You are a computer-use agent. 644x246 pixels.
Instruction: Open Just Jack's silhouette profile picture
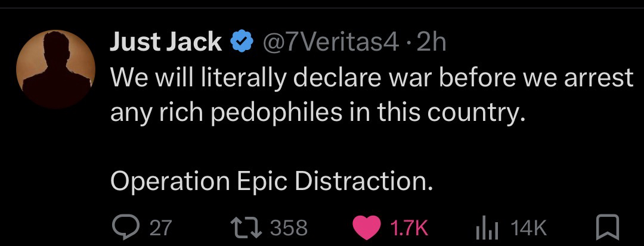pyautogui.click(x=55, y=68)
